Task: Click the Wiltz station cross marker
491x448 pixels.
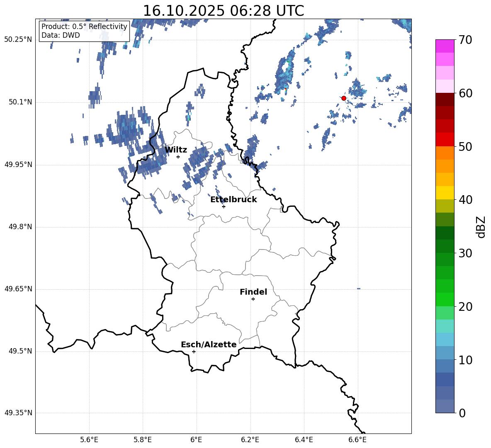Action: [x=178, y=157]
